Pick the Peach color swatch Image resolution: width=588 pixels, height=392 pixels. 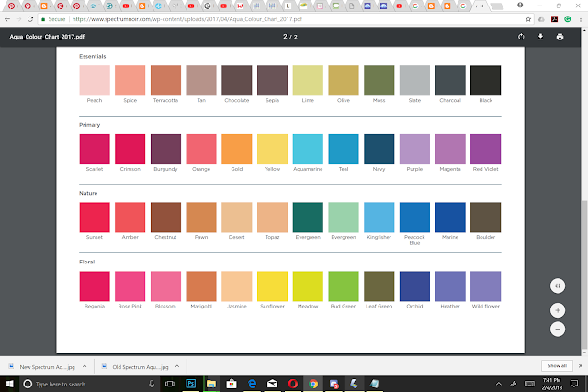pyautogui.click(x=95, y=80)
